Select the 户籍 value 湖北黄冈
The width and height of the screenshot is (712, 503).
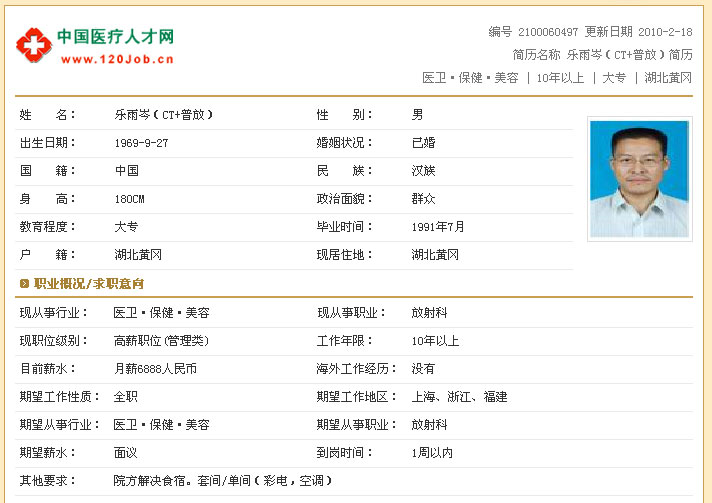click(138, 255)
